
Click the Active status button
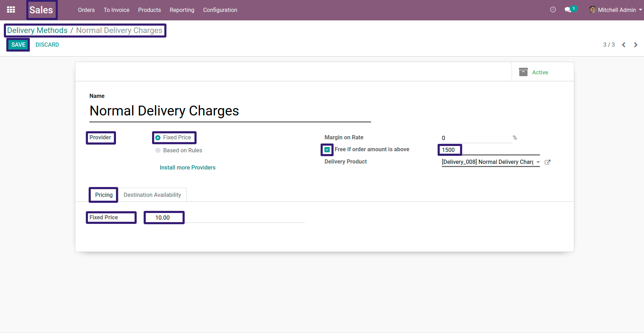tap(543, 72)
